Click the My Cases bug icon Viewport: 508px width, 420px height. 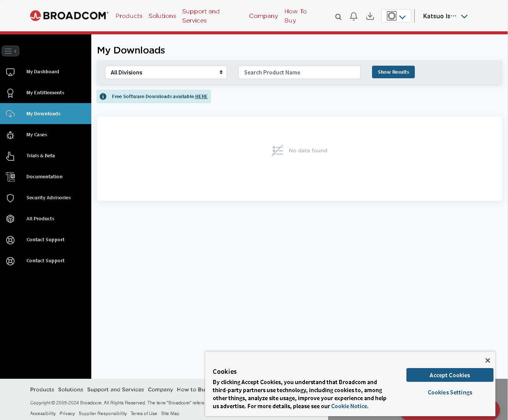pyautogui.click(x=10, y=135)
